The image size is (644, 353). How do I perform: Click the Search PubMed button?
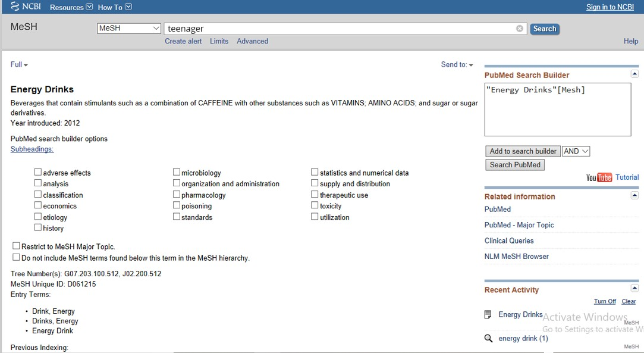click(515, 165)
